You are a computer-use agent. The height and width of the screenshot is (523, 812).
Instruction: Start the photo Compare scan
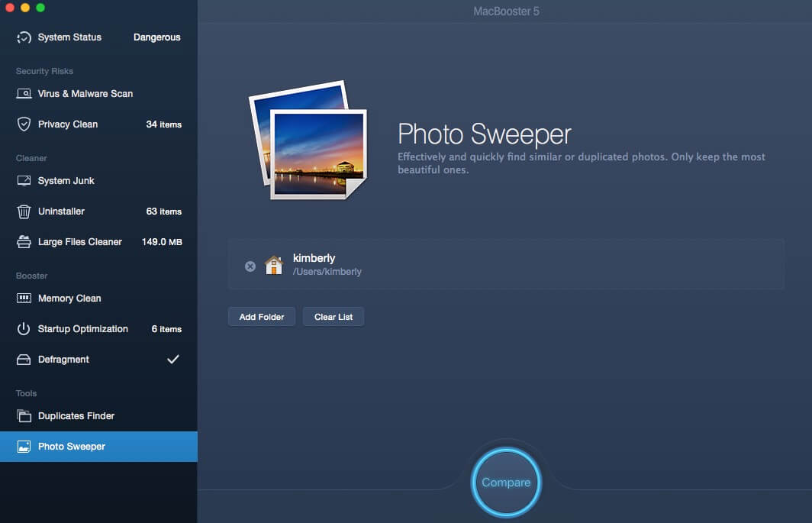pos(506,483)
